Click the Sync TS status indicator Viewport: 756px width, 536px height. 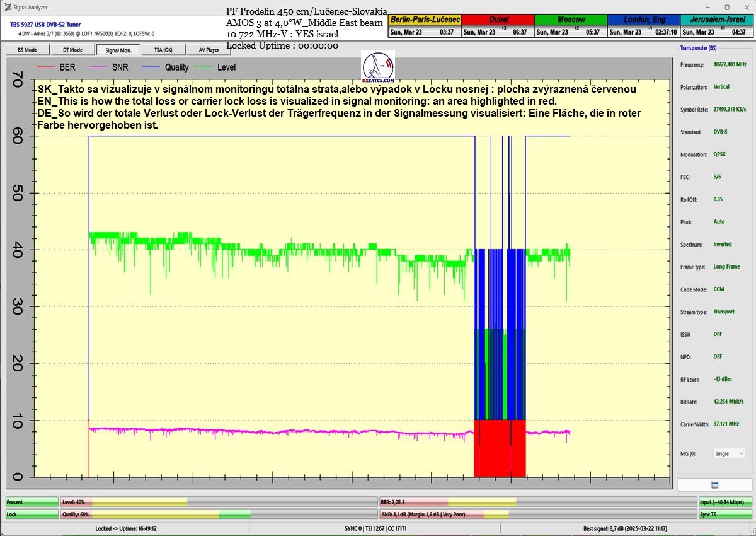click(x=725, y=514)
